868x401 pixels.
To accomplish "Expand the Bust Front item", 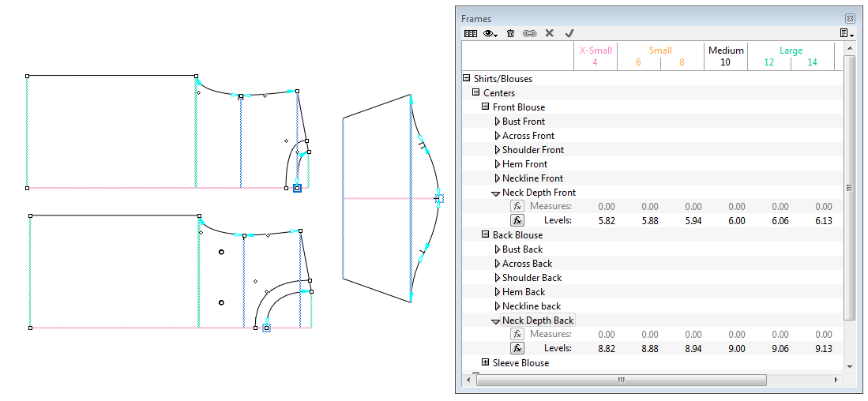I will coord(497,122).
